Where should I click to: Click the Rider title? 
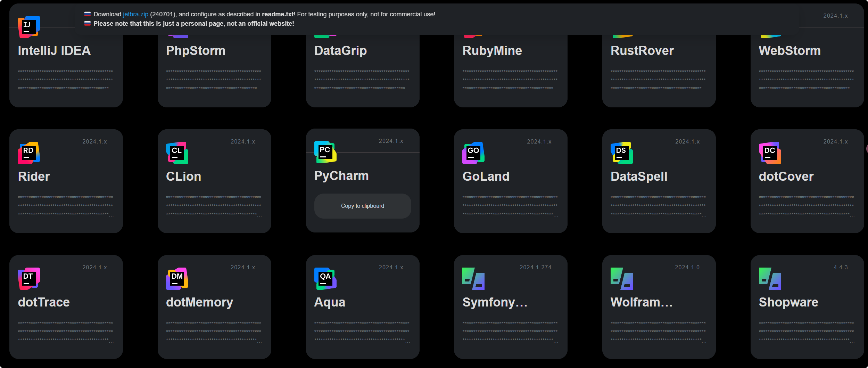tap(34, 177)
